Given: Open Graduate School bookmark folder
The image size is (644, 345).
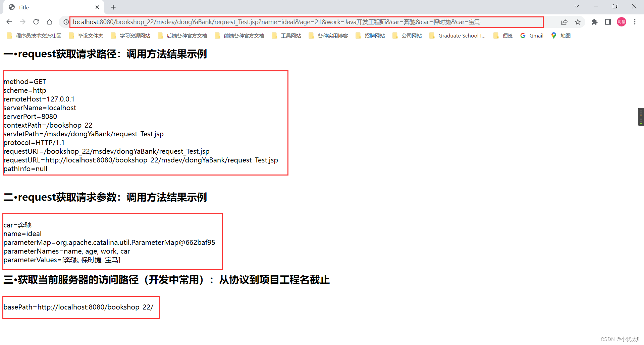Looking at the screenshot, I should [458, 36].
